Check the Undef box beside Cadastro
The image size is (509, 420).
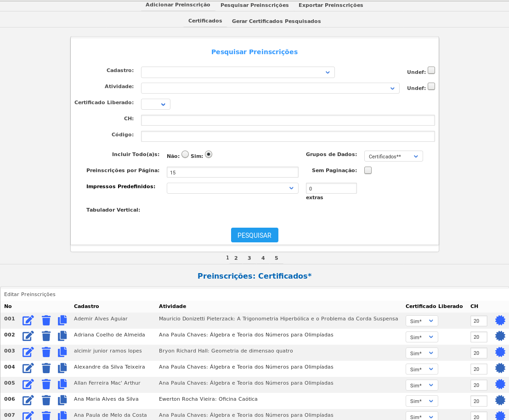click(431, 70)
